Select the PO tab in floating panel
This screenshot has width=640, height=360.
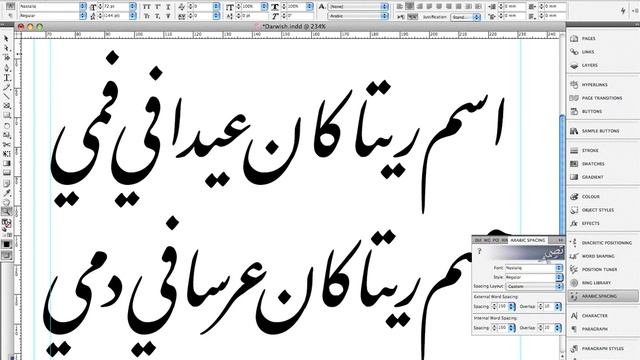click(496, 240)
